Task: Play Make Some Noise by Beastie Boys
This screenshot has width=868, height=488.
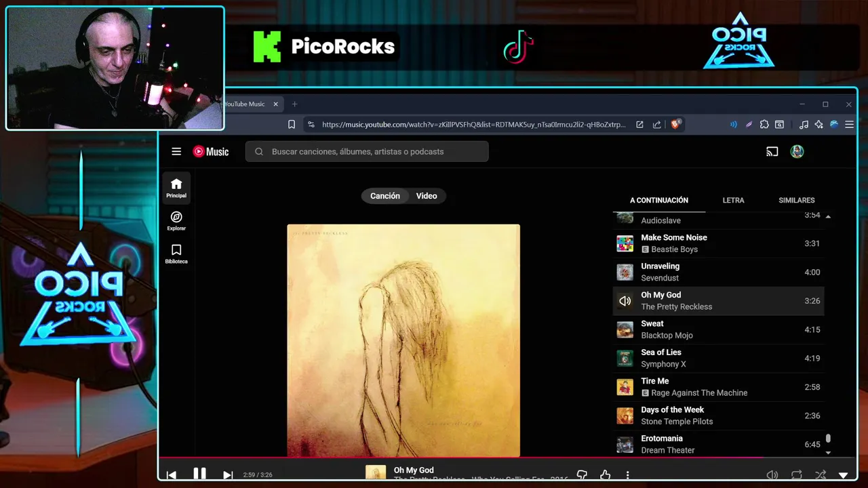Action: click(719, 243)
